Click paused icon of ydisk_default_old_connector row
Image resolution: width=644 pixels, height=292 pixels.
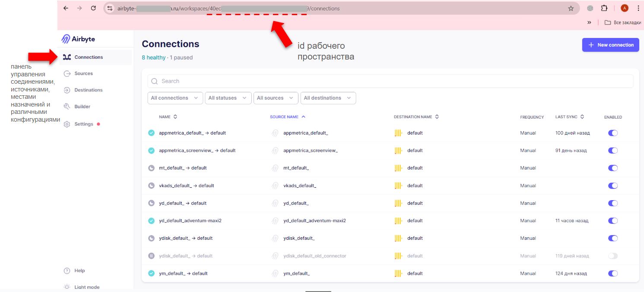tap(151, 256)
